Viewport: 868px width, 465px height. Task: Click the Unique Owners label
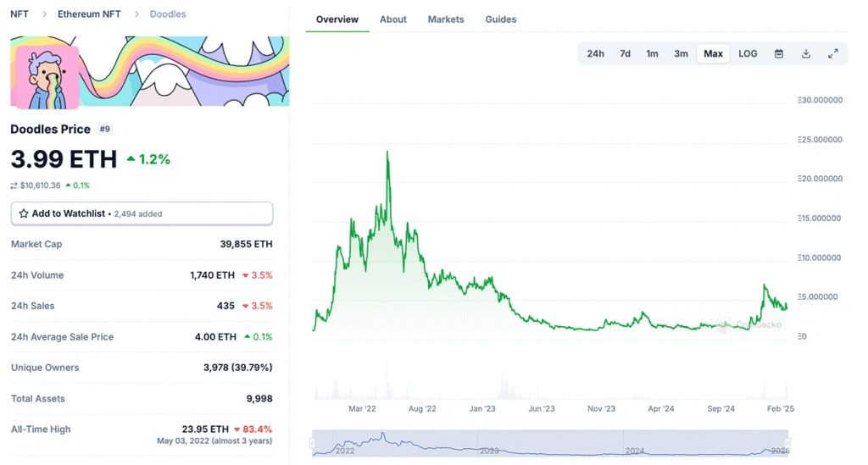click(x=45, y=368)
